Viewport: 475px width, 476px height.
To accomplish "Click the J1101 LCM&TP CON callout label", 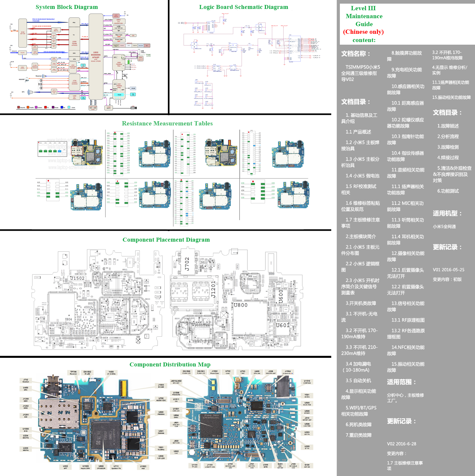I will click(210, 466).
